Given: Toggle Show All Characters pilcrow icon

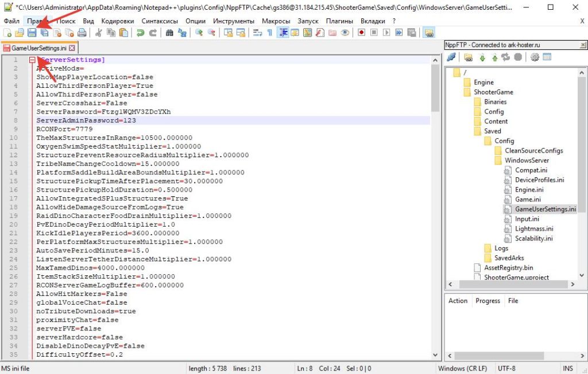Looking at the screenshot, I should (x=270, y=33).
